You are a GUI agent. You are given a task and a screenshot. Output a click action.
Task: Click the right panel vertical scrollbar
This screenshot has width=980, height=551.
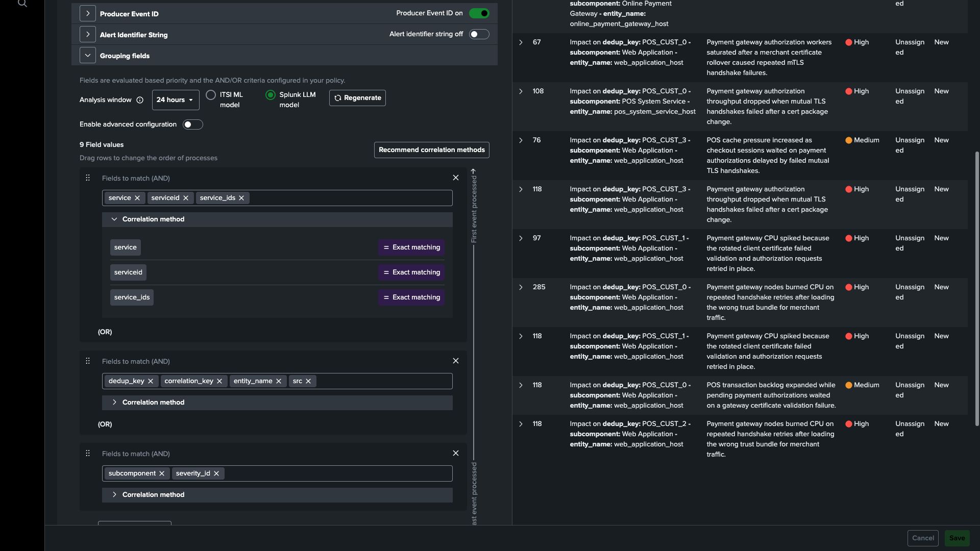point(977,288)
